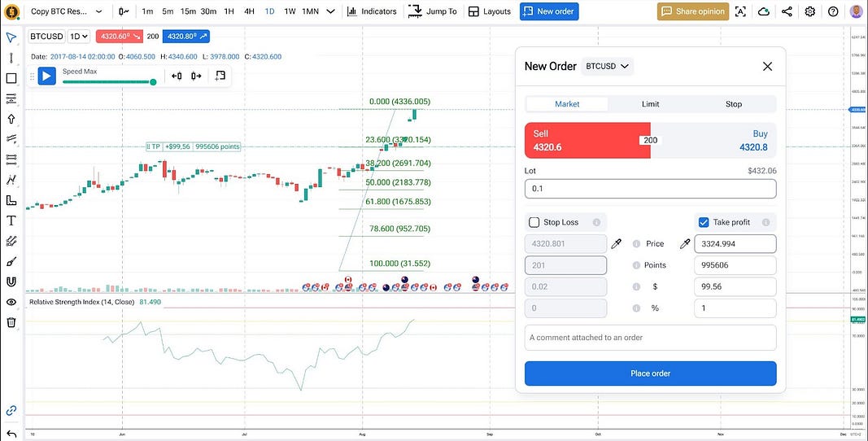This screenshot has height=441, width=868.
Task: Click the Take profit Points field 995606
Action: [x=735, y=264]
